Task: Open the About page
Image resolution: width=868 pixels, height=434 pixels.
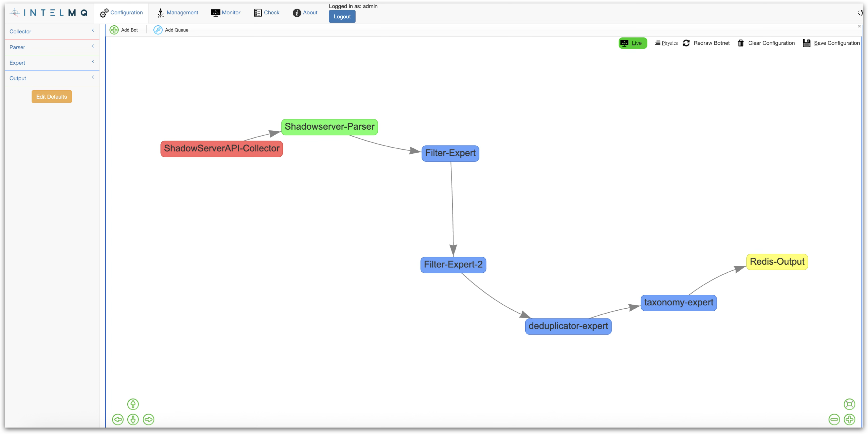Action: (305, 13)
